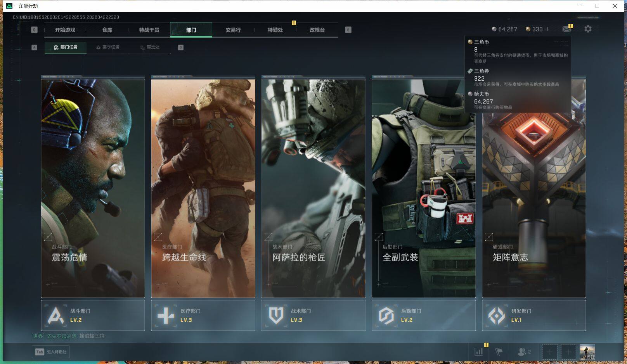Open the 交易行 tab

coord(233,30)
